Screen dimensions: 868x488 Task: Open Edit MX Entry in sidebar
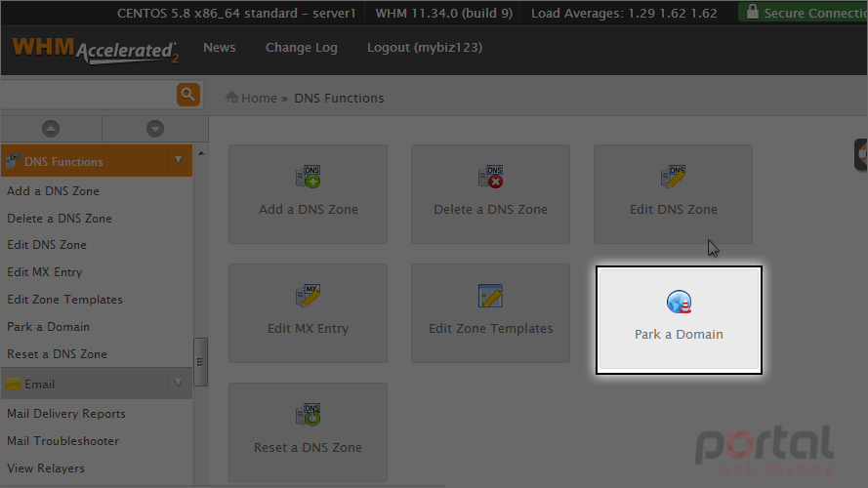tap(44, 272)
